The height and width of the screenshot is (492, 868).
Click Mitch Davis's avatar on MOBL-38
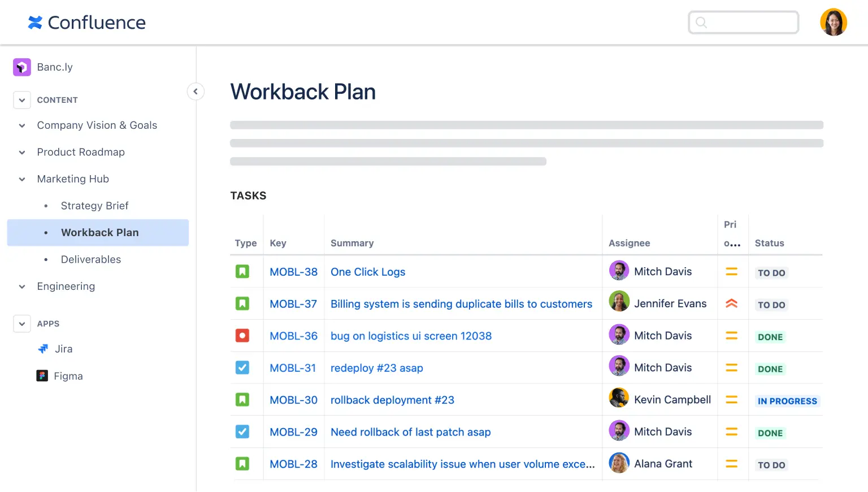619,271
